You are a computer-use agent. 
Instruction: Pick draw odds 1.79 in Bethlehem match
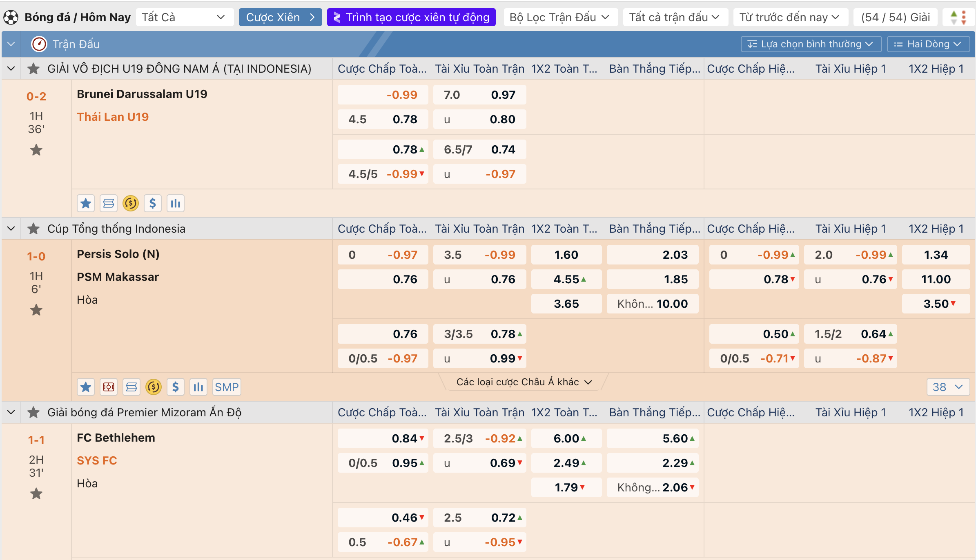click(566, 487)
